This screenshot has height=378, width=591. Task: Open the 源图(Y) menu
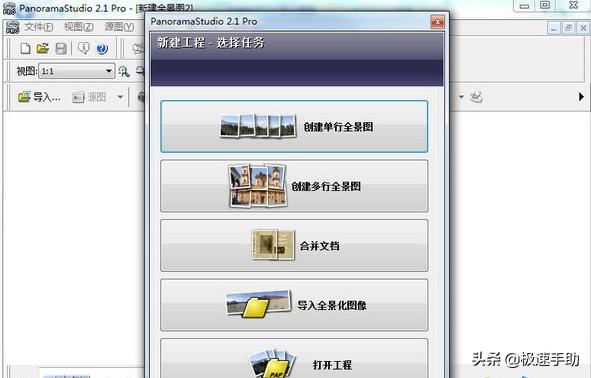click(x=119, y=27)
